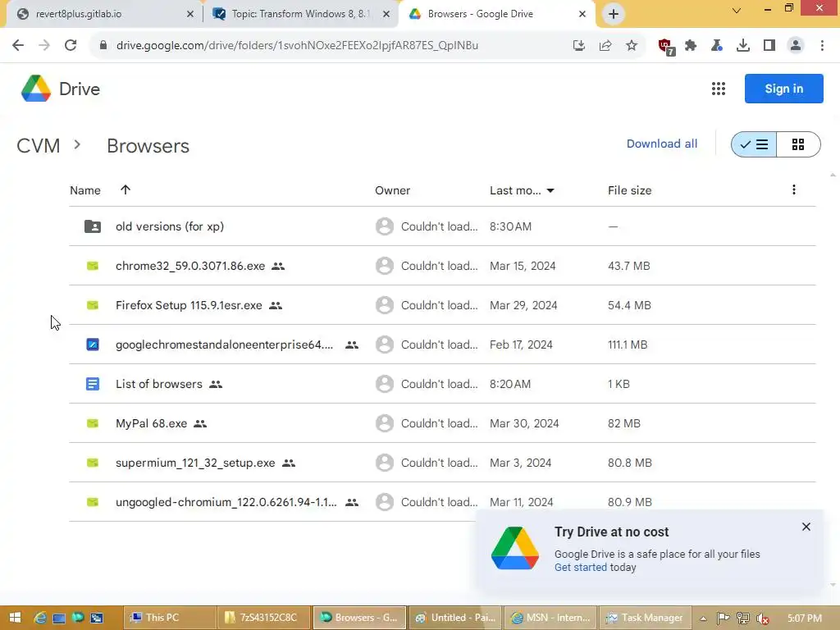Close the revert8plus.gitlab.io tab
Viewport: 840px width, 630px height.
pos(190,14)
